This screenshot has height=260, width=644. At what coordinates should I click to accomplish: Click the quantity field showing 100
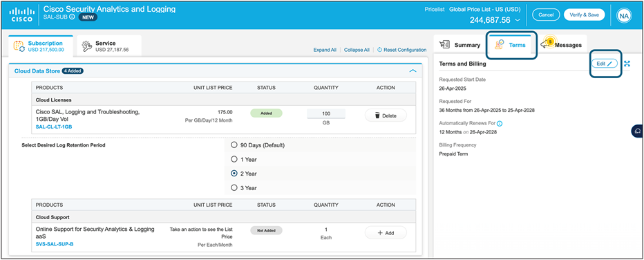[326, 114]
